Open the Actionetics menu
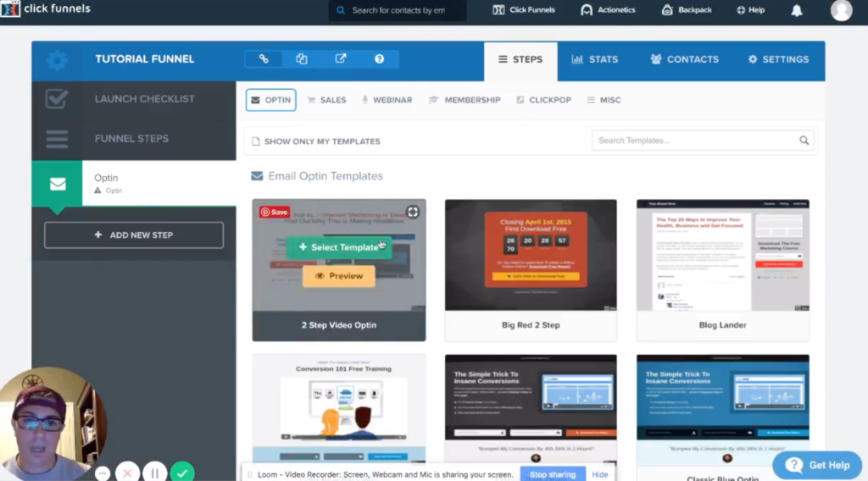Image resolution: width=868 pixels, height=481 pixels. tap(608, 10)
